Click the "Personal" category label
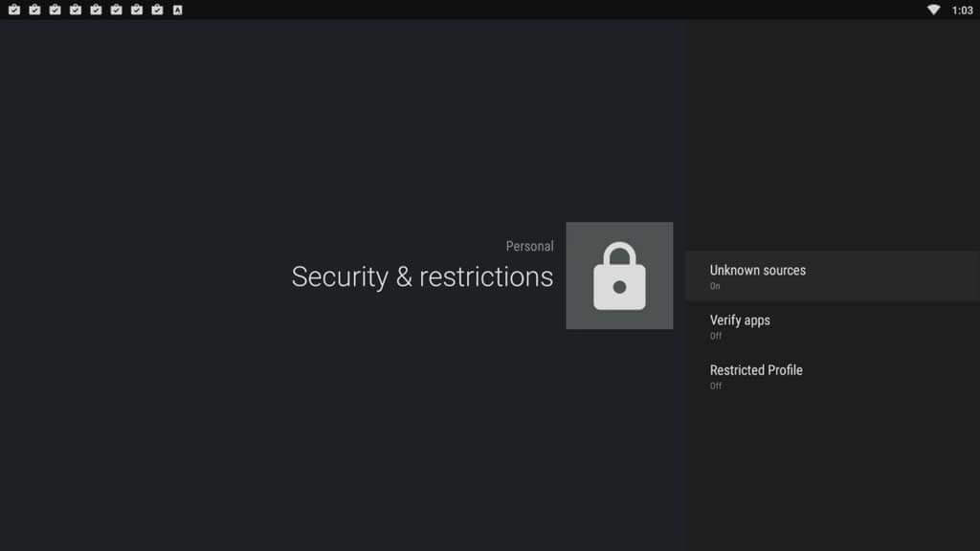 click(529, 246)
